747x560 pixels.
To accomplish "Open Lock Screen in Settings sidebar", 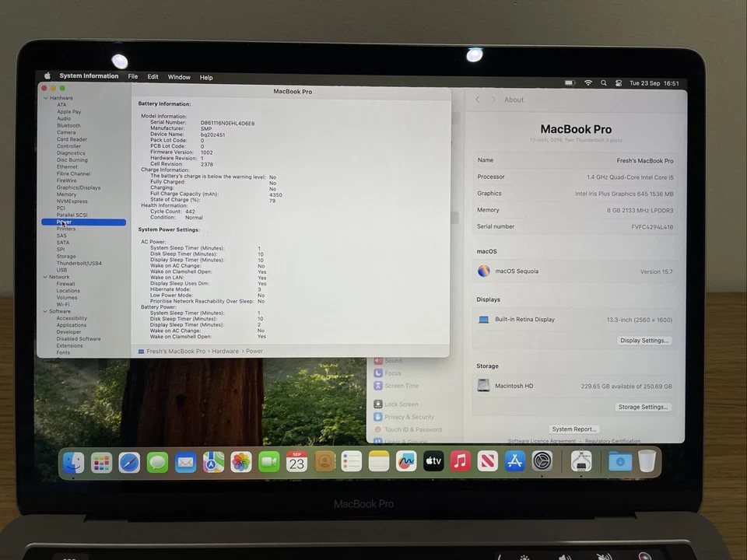I will pos(396,404).
